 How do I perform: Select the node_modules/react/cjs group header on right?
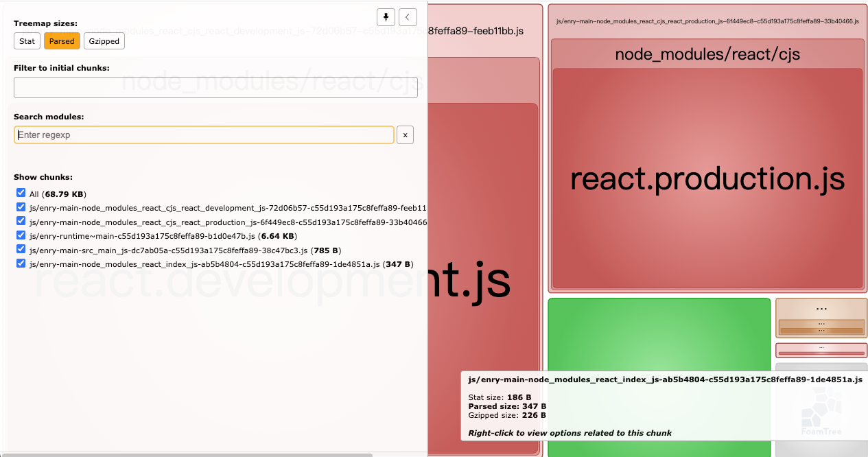(707, 54)
